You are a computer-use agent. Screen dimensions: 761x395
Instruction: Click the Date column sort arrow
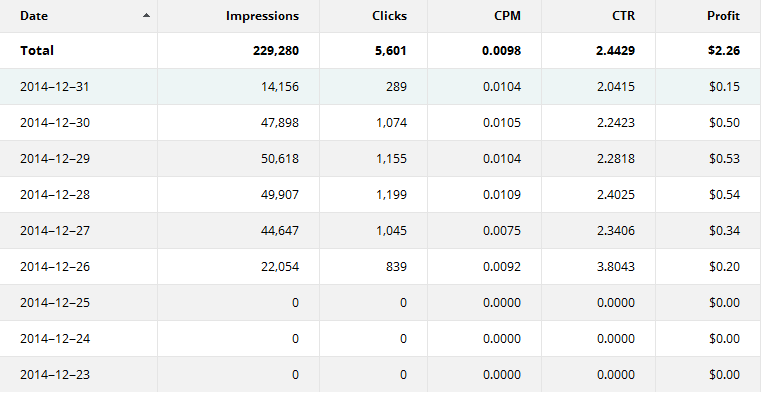pyautogui.click(x=146, y=16)
